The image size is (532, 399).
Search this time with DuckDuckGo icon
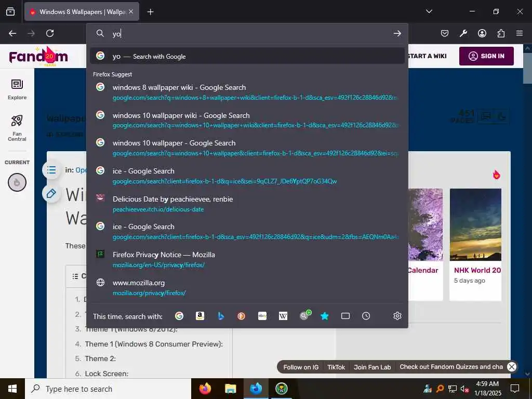[241, 316]
